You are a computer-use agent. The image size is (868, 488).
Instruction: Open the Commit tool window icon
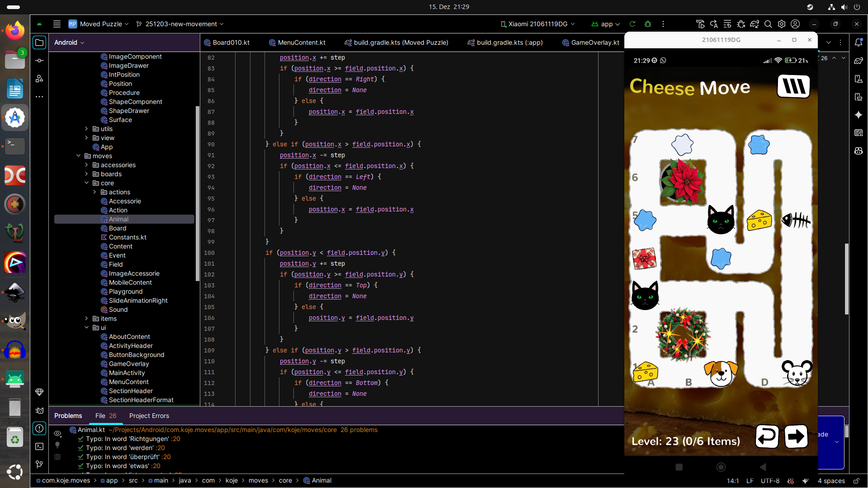coord(39,61)
